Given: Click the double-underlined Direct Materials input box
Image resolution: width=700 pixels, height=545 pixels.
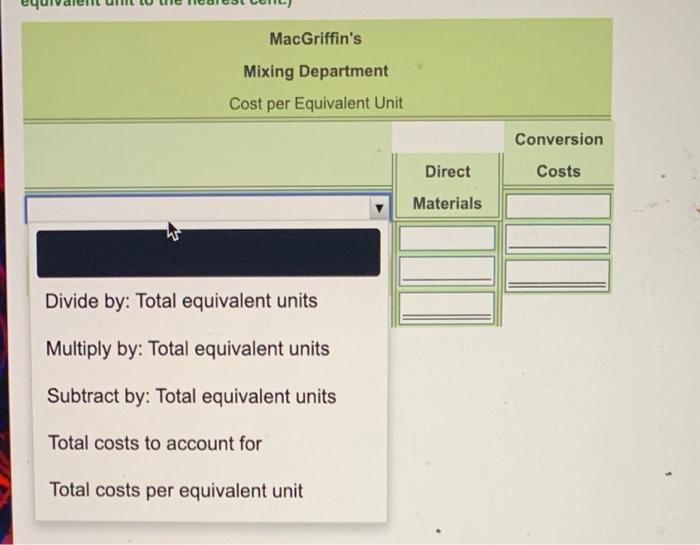Looking at the screenshot, I should (x=447, y=308).
